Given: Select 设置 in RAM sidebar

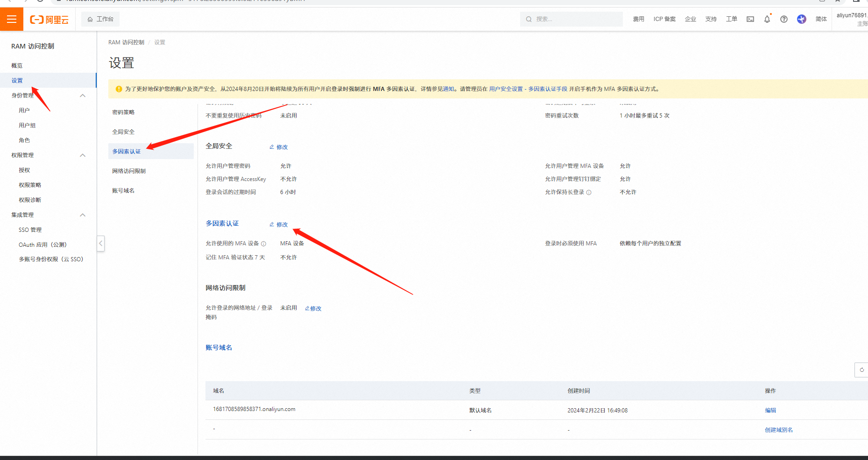Looking at the screenshot, I should pos(48,80).
